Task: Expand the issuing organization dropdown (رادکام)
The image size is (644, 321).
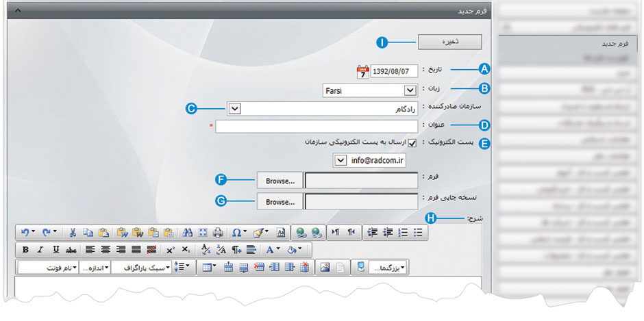Action: pos(235,108)
